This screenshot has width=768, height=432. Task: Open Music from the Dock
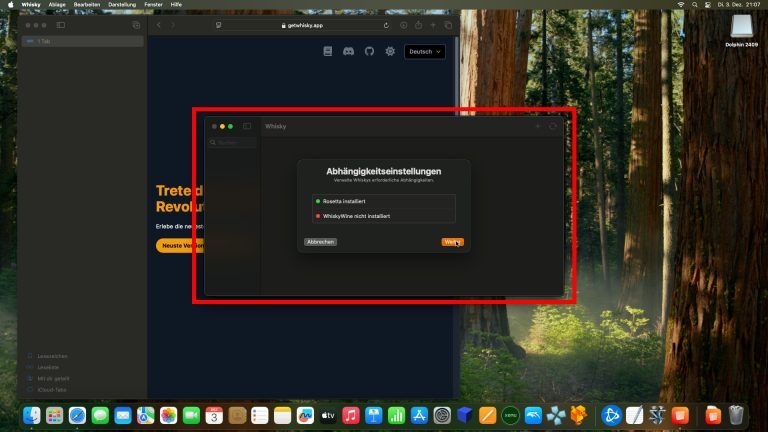(351, 415)
